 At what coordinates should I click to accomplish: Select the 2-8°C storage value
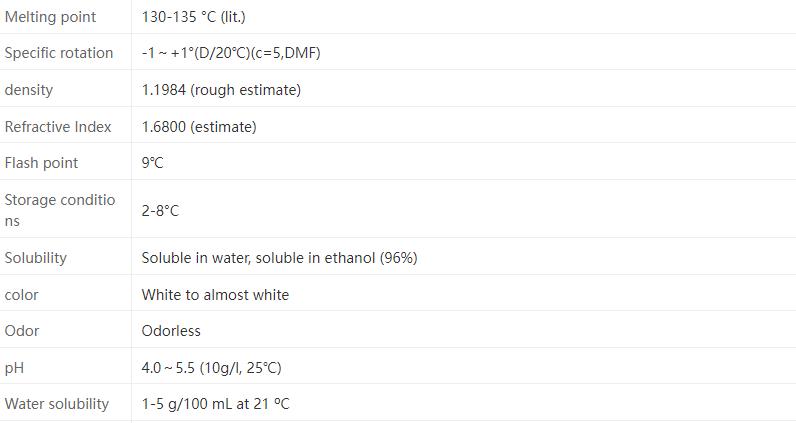pos(160,211)
